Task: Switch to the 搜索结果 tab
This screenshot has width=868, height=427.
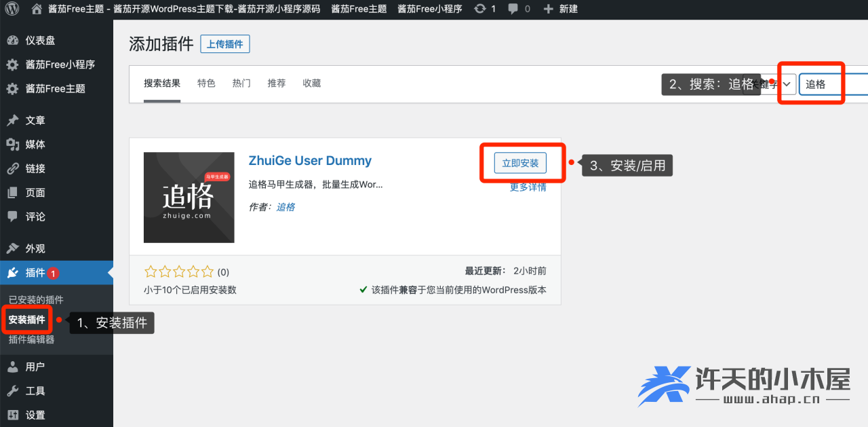Action: [162, 83]
